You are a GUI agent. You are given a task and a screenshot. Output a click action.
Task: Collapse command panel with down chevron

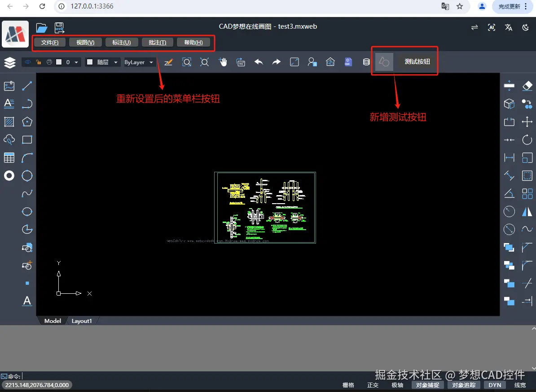534,368
